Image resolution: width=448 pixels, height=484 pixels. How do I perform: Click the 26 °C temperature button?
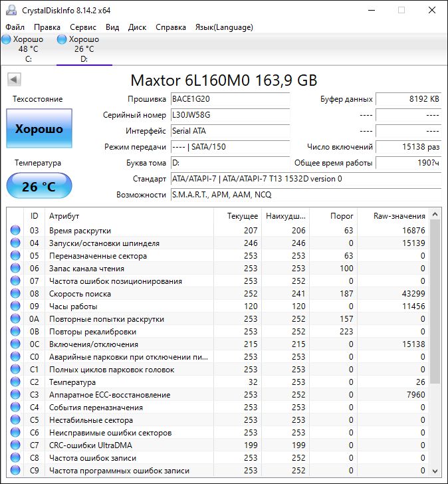coord(39,187)
